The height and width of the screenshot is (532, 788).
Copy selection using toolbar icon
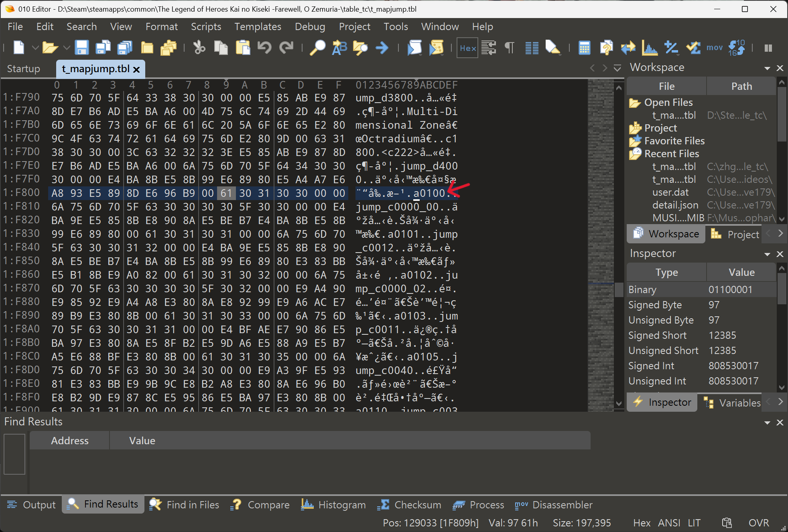coord(221,48)
